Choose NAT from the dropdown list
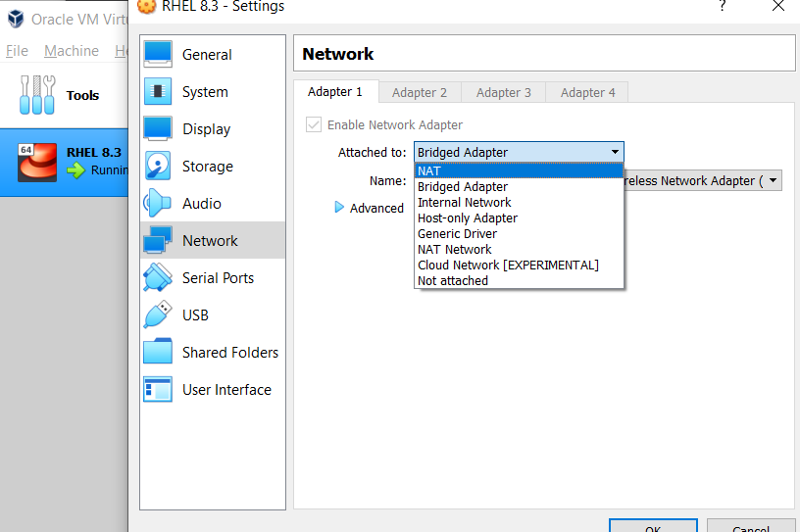 coord(519,170)
